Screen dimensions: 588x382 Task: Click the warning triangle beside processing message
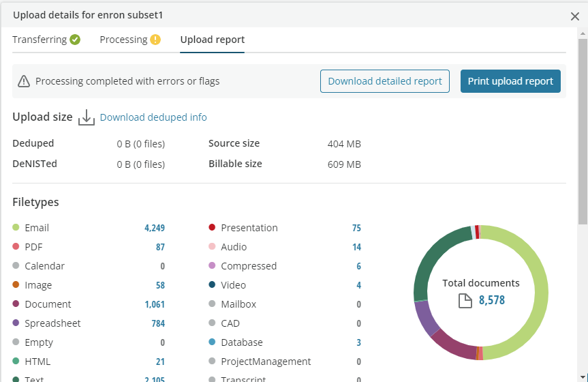point(24,81)
